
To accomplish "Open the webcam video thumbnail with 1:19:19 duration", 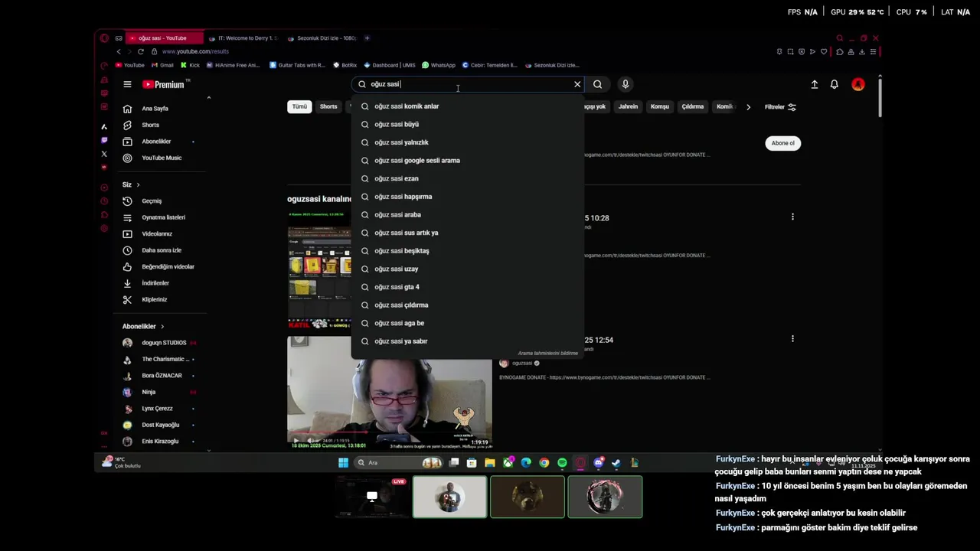I will 390,392.
